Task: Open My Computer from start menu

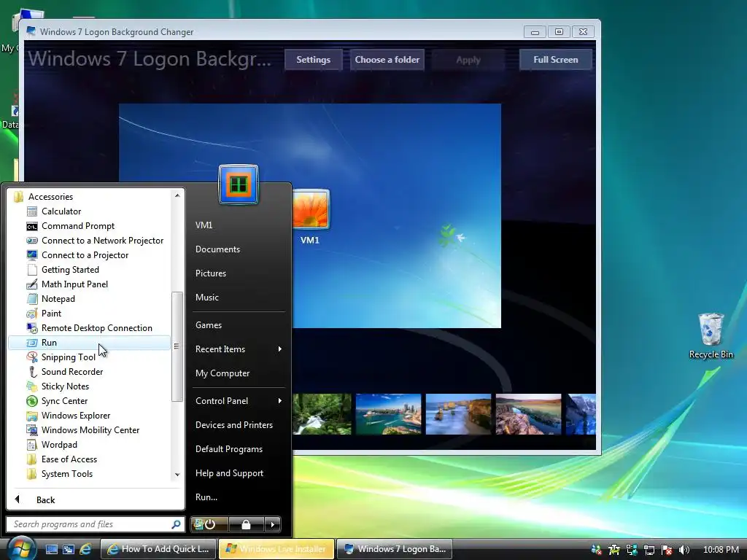Action: 222,373
